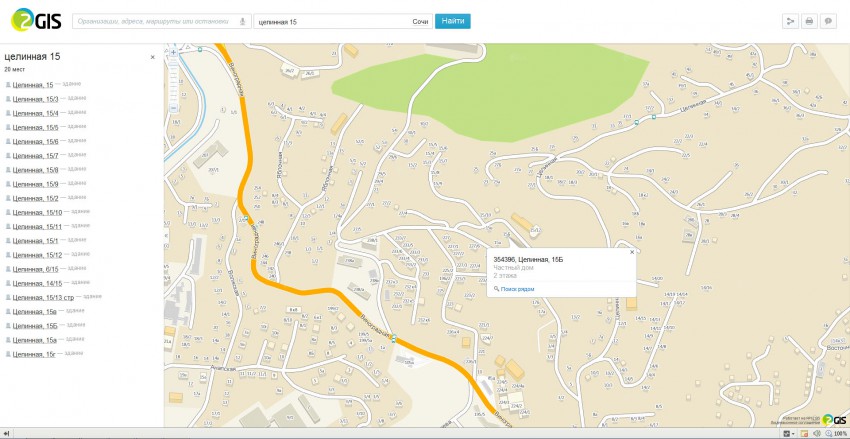Screen dimensions: 850x439
Task: Open the Сочи city selector
Action: point(420,21)
